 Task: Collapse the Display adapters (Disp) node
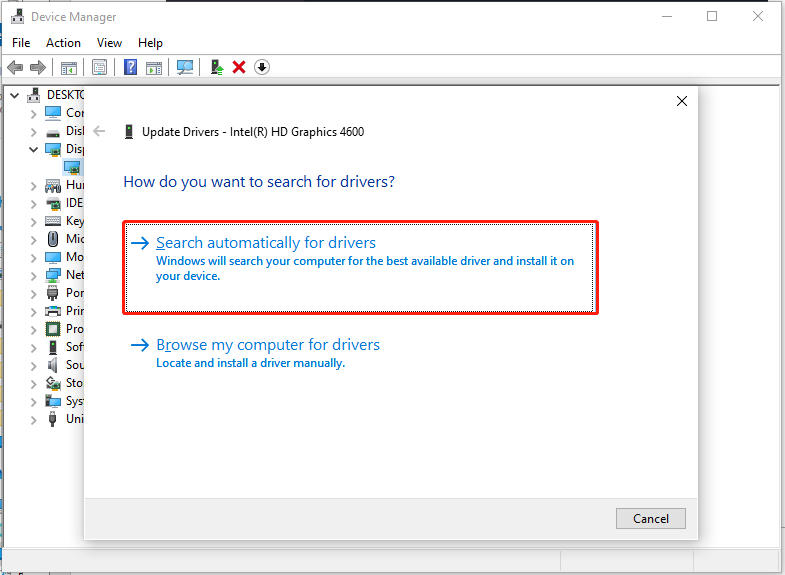click(33, 149)
